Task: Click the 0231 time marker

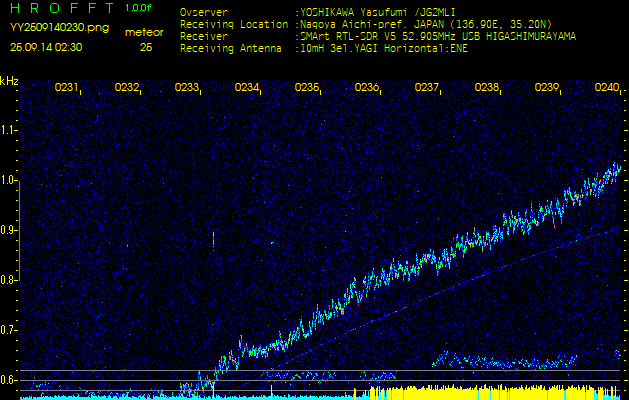Action: pyautogui.click(x=67, y=88)
